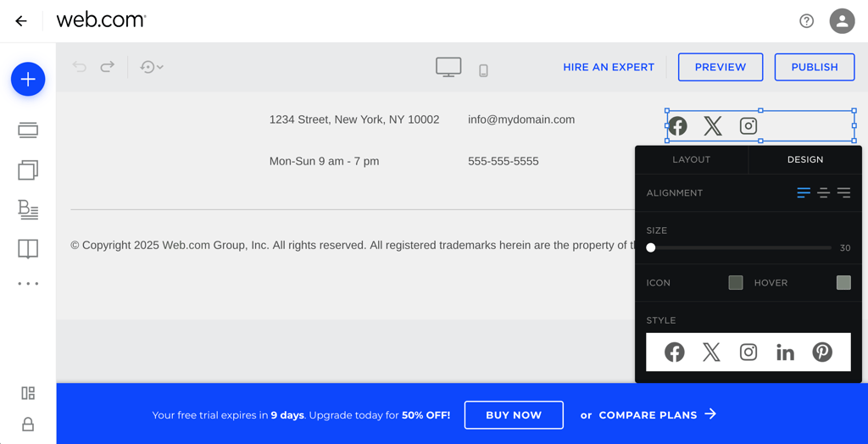Open the open-book icon in sidebar

[28, 249]
